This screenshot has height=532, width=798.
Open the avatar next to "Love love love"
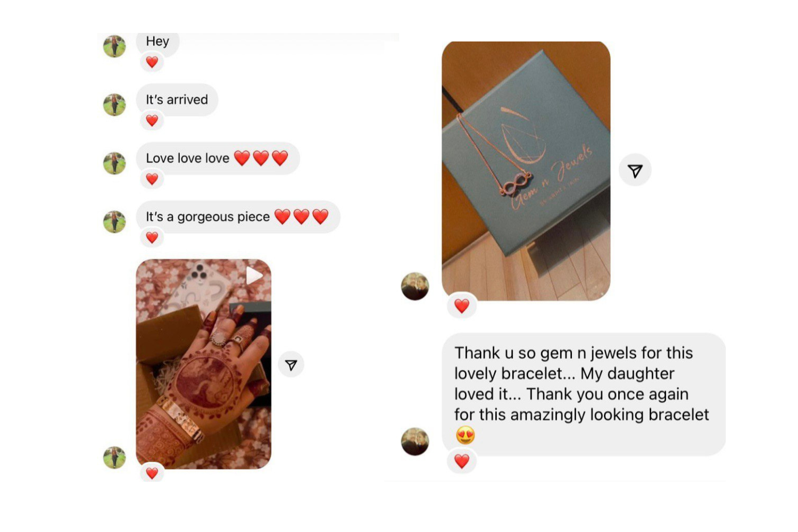click(114, 163)
